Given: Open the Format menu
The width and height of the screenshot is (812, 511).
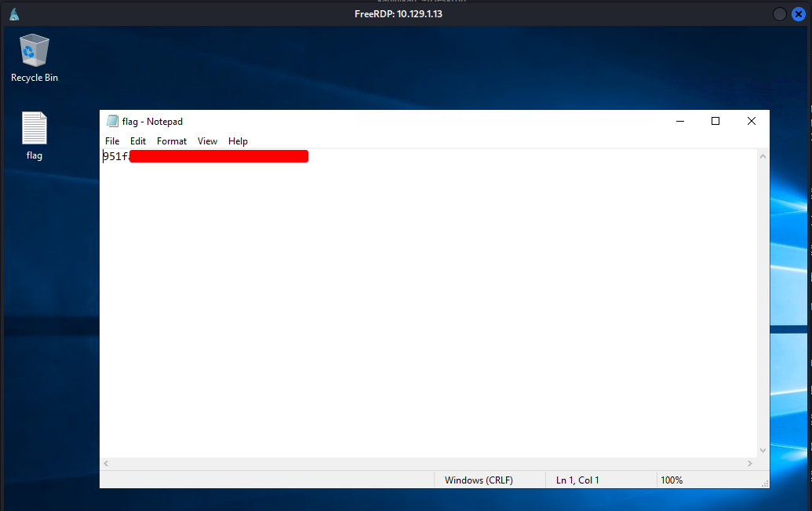Looking at the screenshot, I should coord(171,141).
